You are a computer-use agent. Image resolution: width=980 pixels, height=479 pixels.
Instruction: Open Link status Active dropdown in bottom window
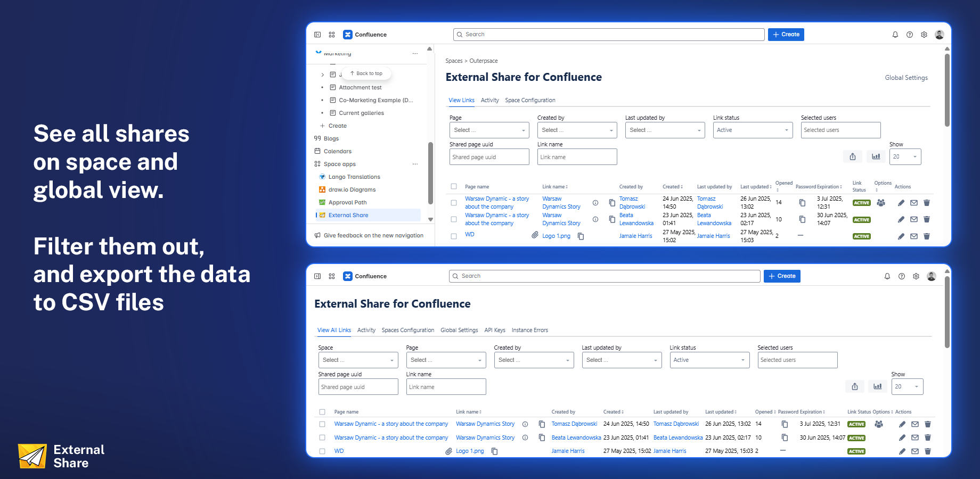point(710,360)
